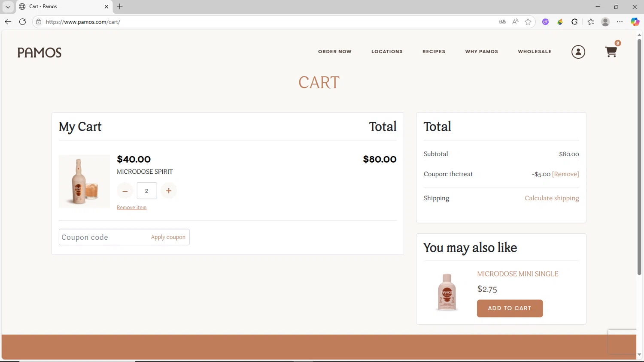
Task: Click the Remove item link
Action: [x=131, y=208]
